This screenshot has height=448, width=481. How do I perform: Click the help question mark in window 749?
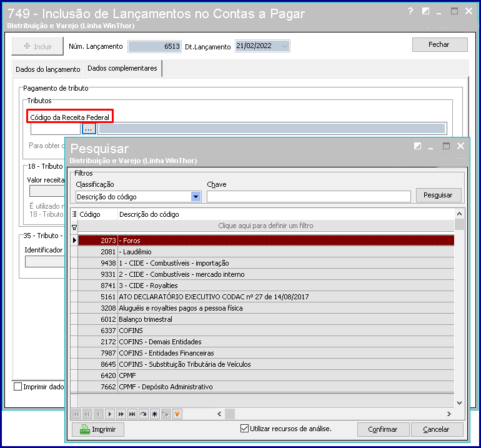click(x=410, y=11)
